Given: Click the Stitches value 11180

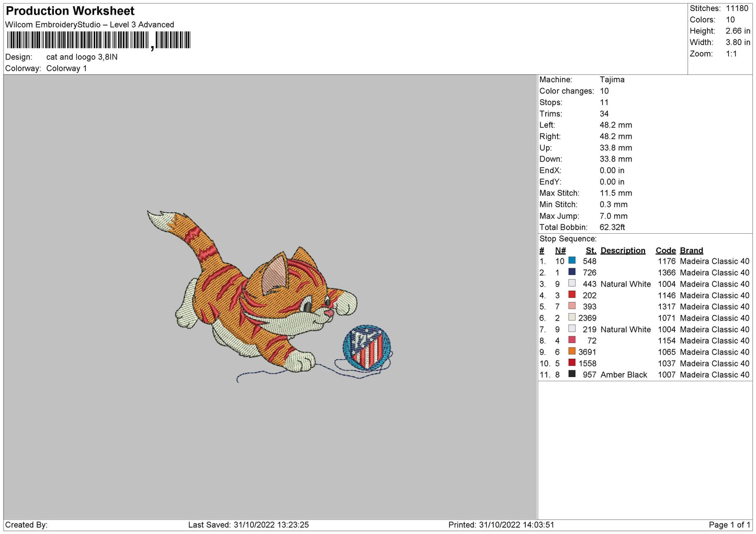Looking at the screenshot, I should click(737, 8).
